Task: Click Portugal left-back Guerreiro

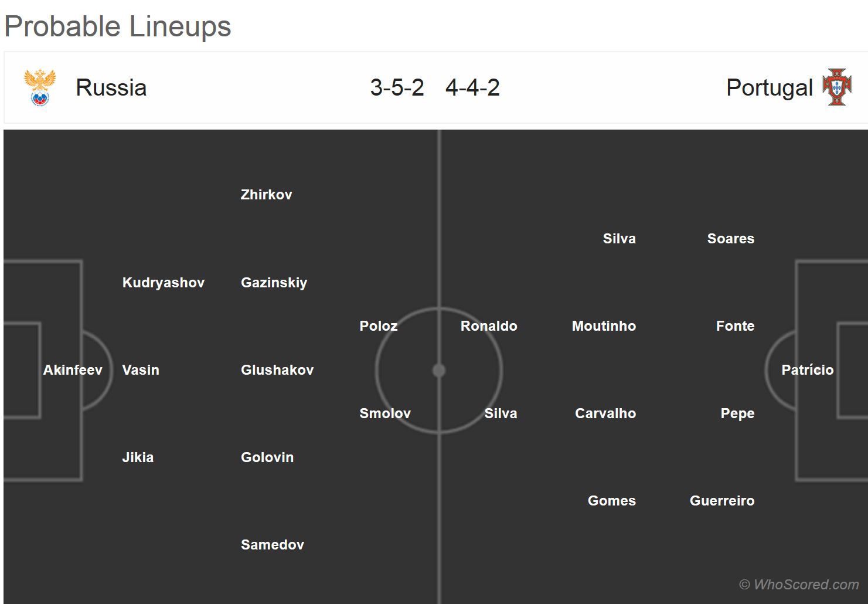Action: tap(722, 501)
